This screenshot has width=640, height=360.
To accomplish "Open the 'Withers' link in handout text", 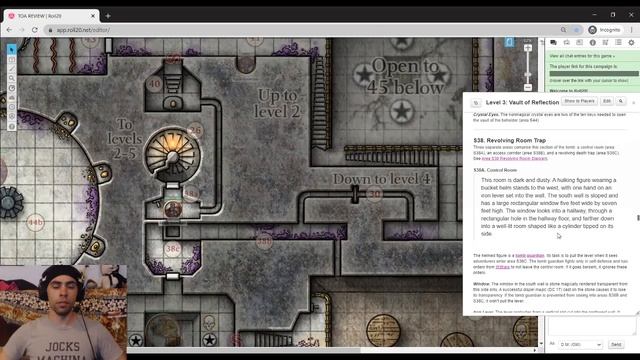I will click(x=502, y=267).
